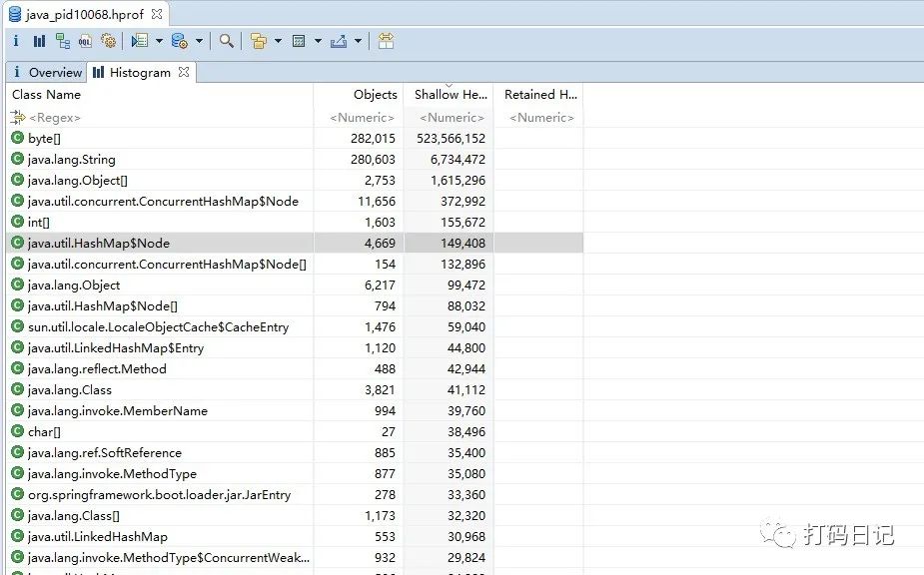Open the Dominator Tree toolbar icon
This screenshot has width=924, height=575.
click(x=63, y=41)
